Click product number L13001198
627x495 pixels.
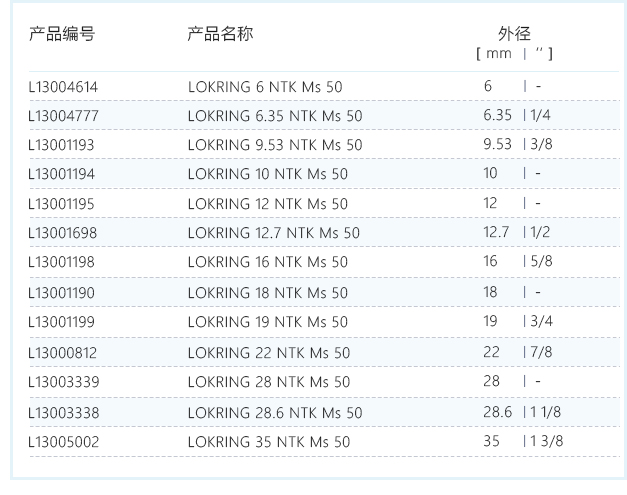[61, 262]
